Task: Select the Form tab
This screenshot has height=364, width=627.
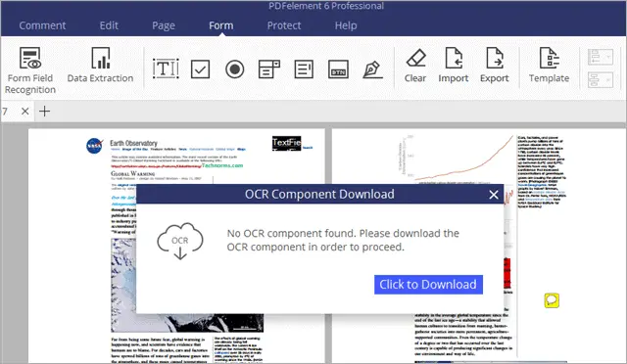Action: point(220,25)
